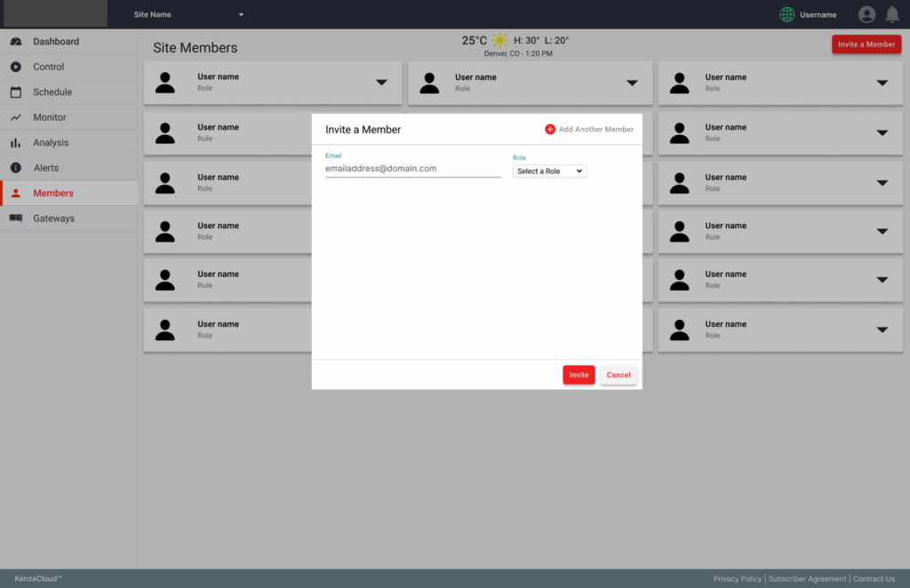Viewport: 910px width, 588px height.
Task: Click the Invite a Member header button
Action: pos(866,44)
